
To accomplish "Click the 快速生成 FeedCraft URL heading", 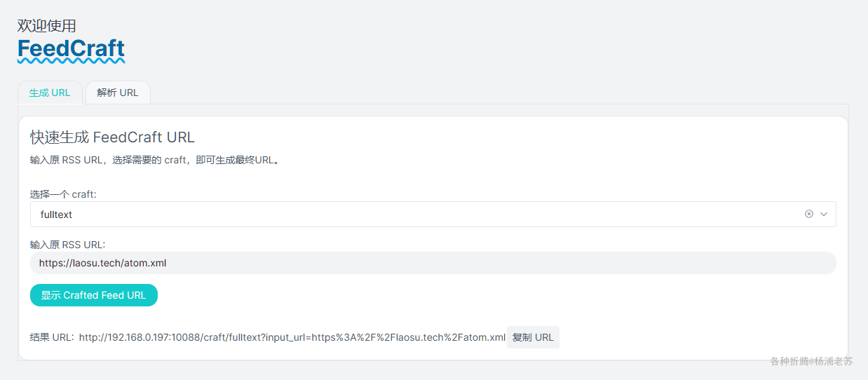I will click(112, 137).
